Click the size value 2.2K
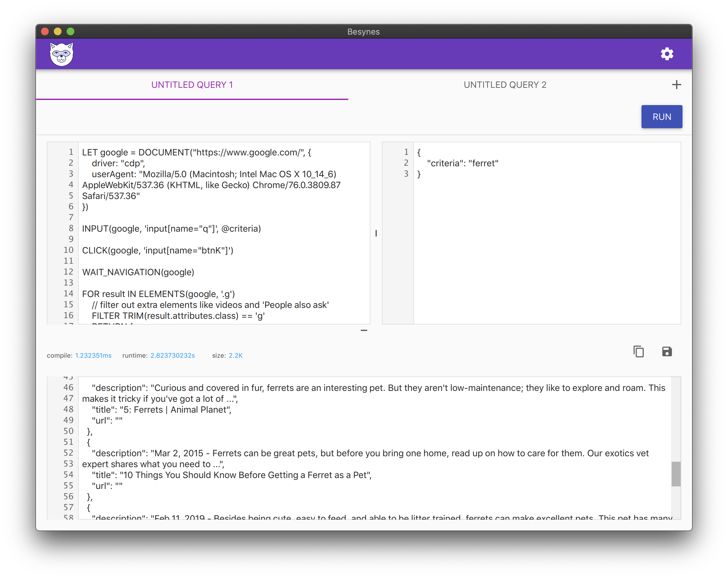The height and width of the screenshot is (578, 728). click(236, 356)
